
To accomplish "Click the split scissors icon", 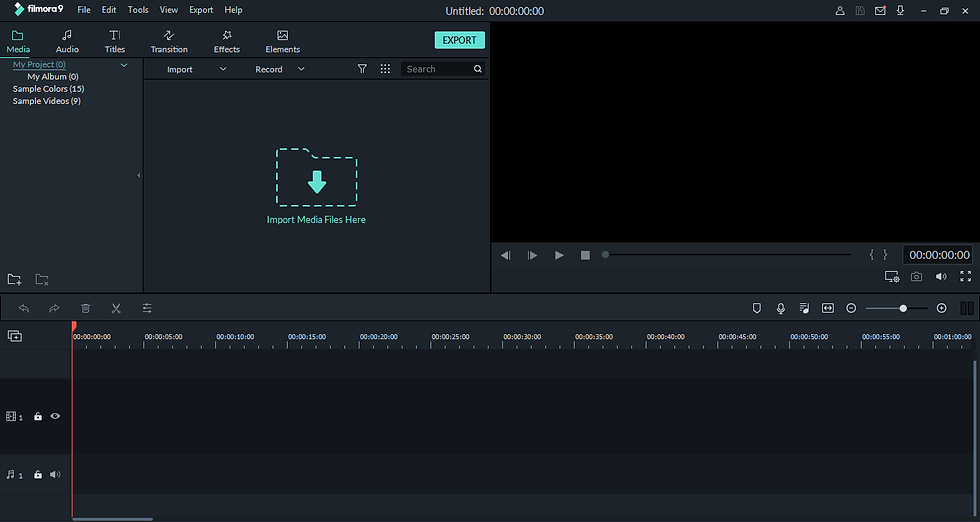I will point(116,308).
